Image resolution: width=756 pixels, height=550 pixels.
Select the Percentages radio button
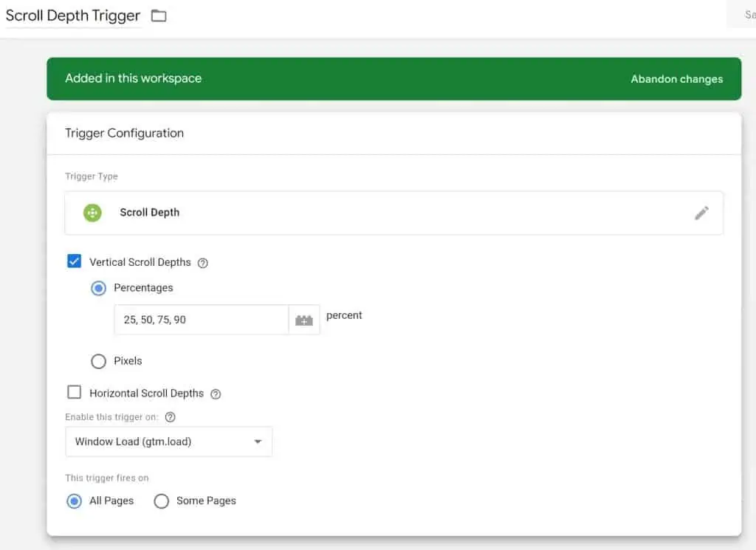click(98, 288)
